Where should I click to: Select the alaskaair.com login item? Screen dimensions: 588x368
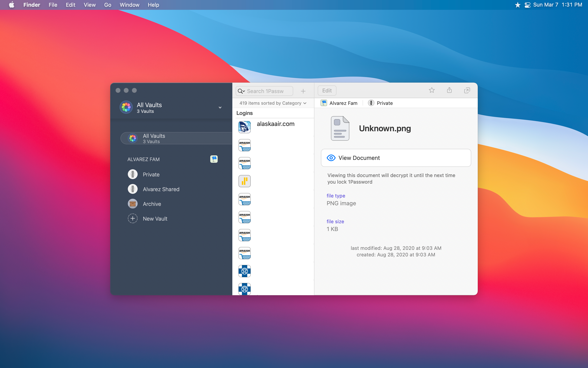[273, 127]
